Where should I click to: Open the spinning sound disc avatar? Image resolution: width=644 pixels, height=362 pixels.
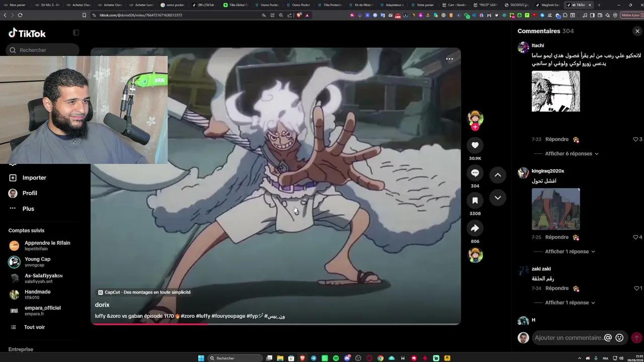pos(475,255)
